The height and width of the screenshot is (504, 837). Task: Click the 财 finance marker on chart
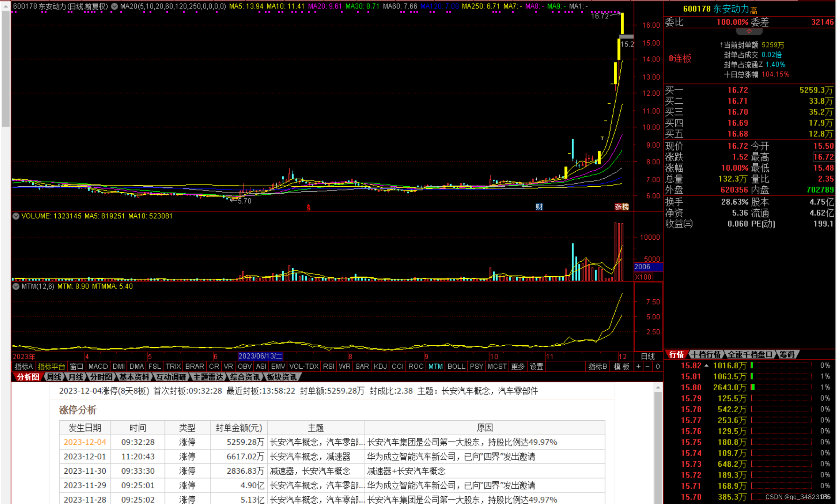pos(539,207)
